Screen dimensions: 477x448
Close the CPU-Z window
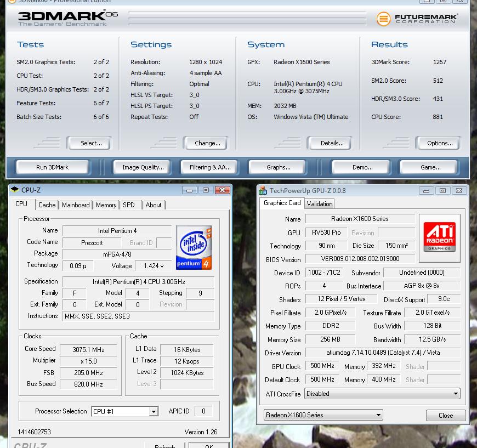pos(223,190)
